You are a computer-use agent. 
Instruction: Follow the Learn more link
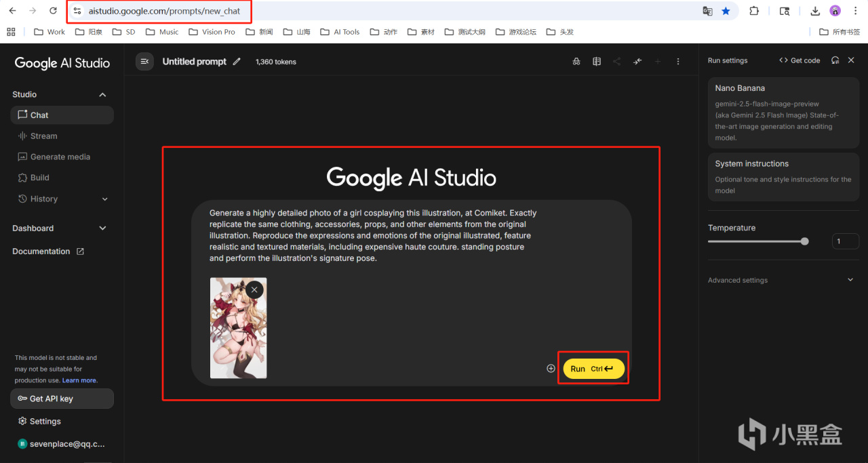tap(80, 380)
